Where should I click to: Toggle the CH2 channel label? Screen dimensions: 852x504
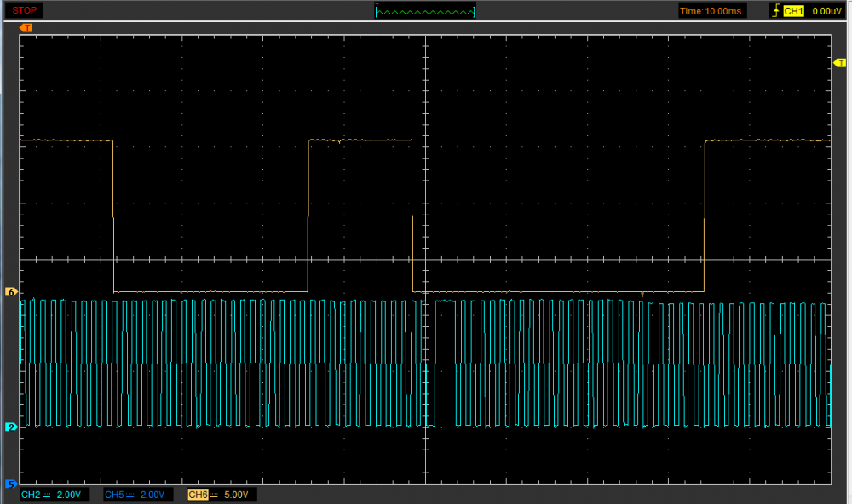30,495
